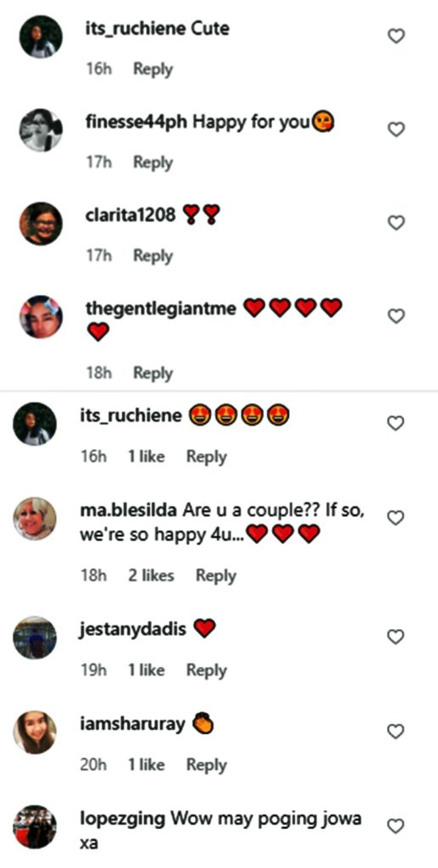Heart the its_ruchiene star-eyes emoji comment
The height and width of the screenshot is (868, 438).
point(396,424)
